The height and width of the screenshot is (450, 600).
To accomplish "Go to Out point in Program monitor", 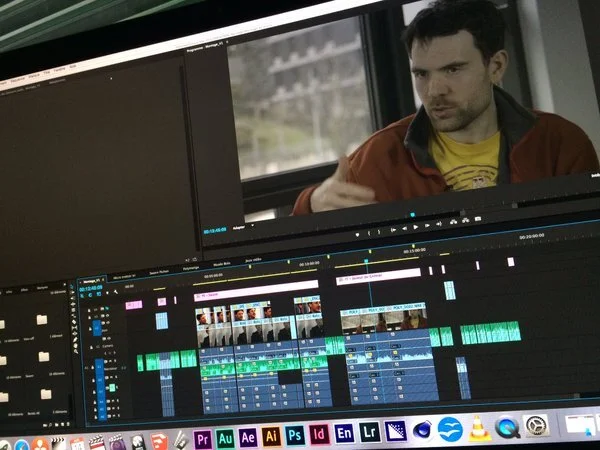I will tap(439, 224).
